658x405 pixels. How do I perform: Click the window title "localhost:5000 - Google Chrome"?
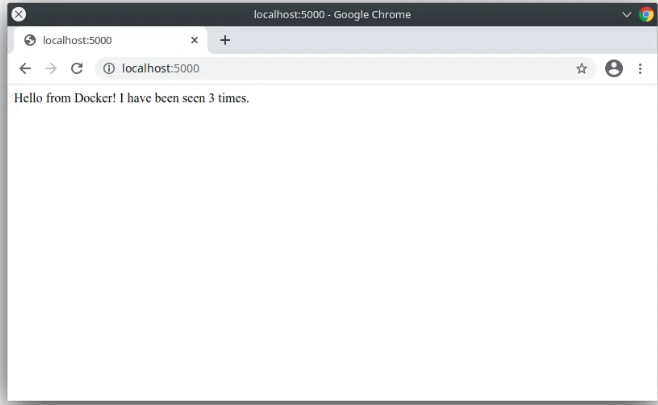coord(332,15)
